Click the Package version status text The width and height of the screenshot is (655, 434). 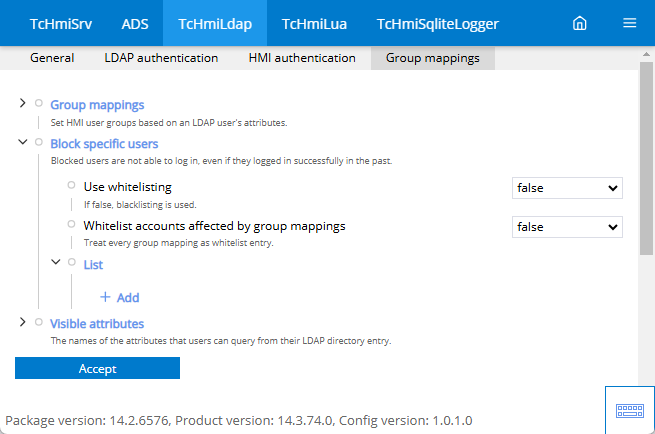click(239, 420)
